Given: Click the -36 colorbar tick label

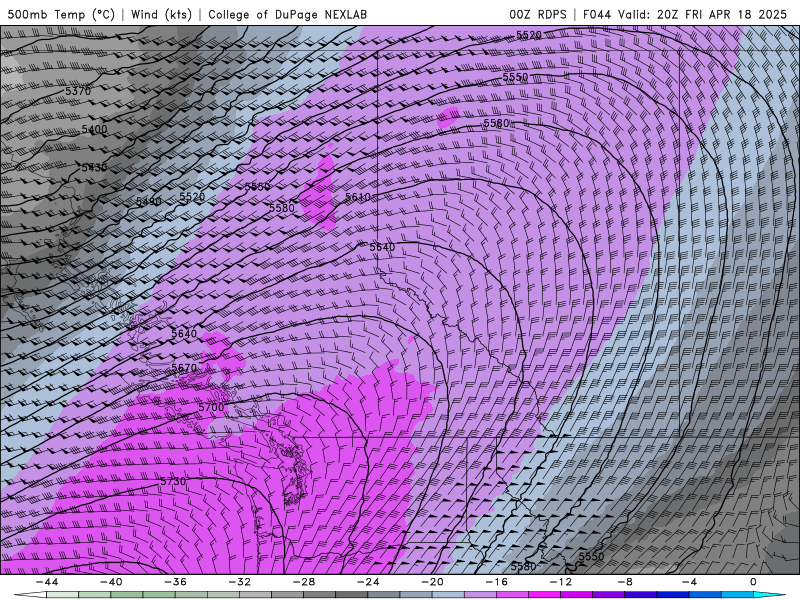Looking at the screenshot, I should pyautogui.click(x=176, y=582).
